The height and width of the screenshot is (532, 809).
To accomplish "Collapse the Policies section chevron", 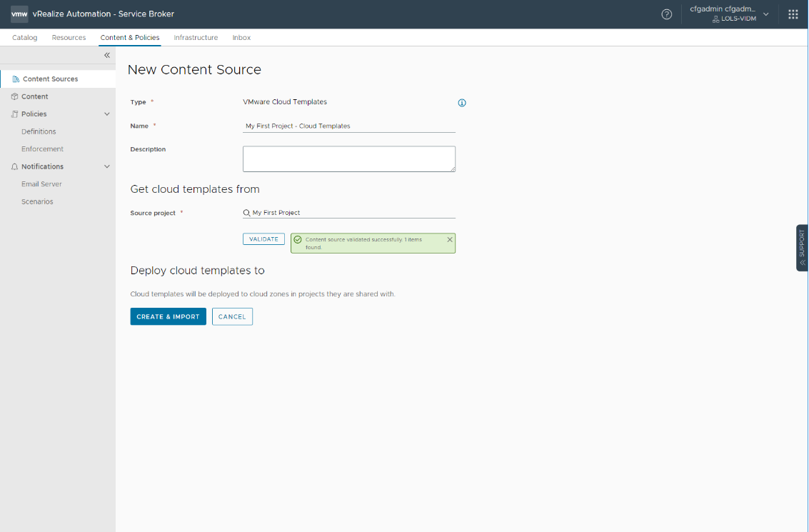I will point(107,114).
